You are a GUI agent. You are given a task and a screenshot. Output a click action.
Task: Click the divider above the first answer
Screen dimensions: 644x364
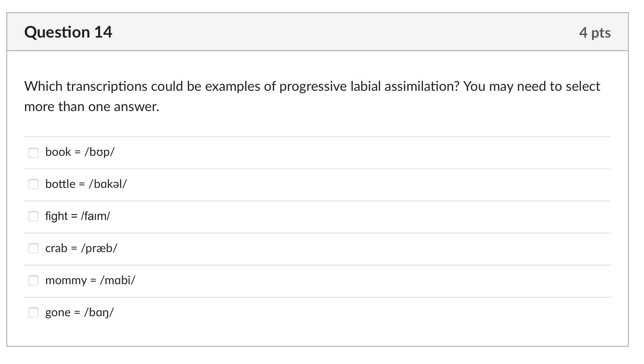[x=317, y=136]
